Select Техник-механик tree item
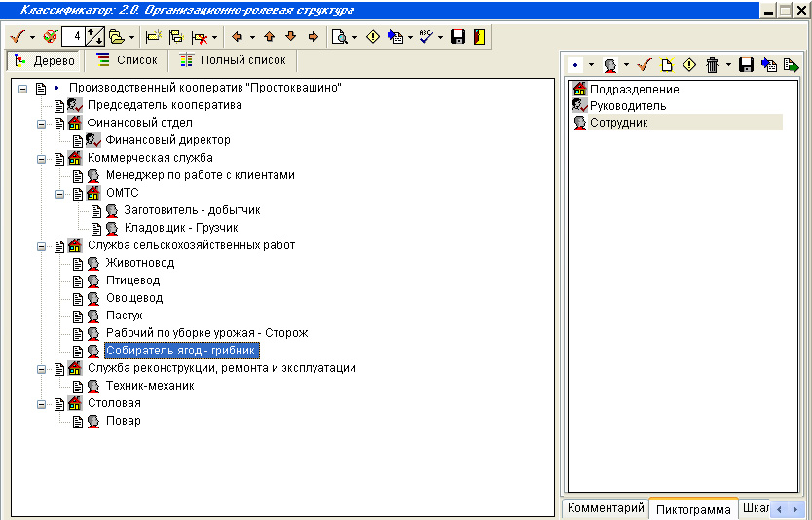The width and height of the screenshot is (812, 520). coord(150,386)
